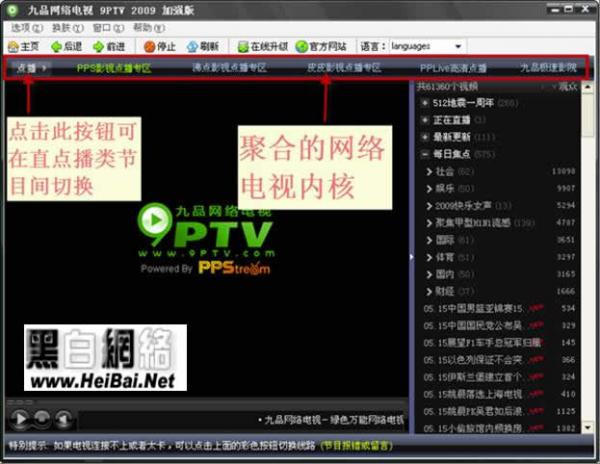
Task: Select the second 影视点播专区 tab
Action: tap(229, 68)
